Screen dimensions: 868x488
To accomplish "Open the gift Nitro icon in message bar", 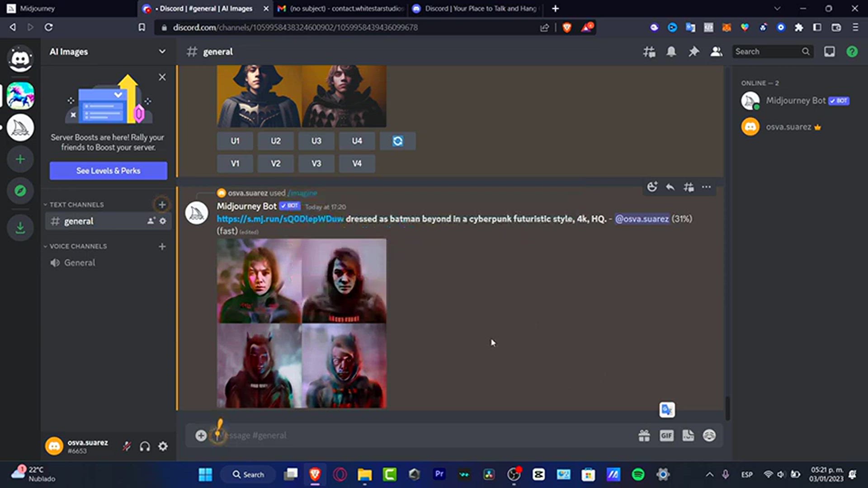I will [644, 436].
